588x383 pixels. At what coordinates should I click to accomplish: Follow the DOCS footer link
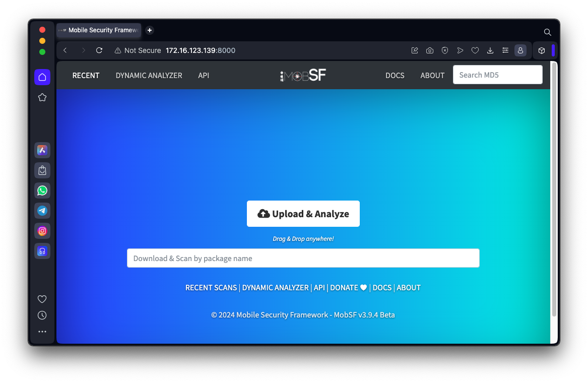[x=382, y=288]
